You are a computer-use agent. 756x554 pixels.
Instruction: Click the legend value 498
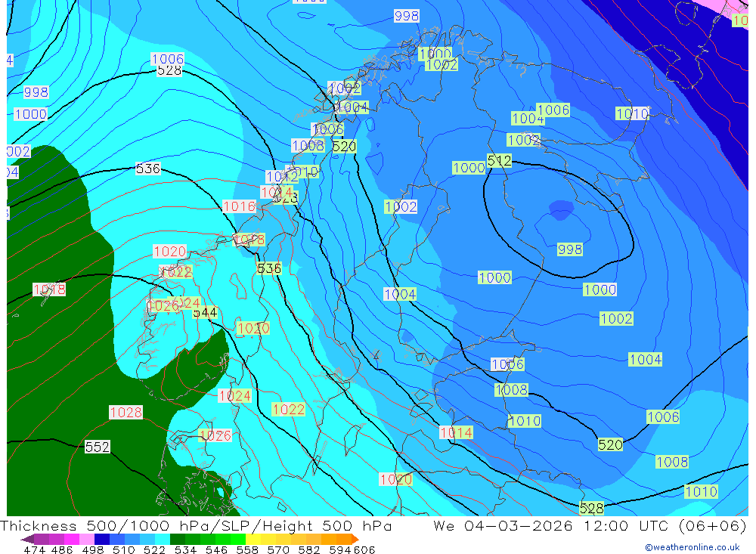[93, 549]
